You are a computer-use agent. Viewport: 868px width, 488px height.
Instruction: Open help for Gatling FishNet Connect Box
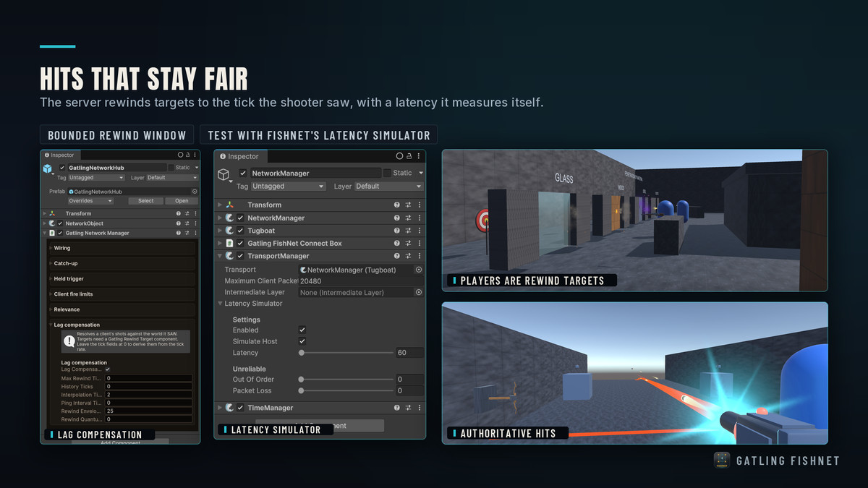pyautogui.click(x=396, y=243)
